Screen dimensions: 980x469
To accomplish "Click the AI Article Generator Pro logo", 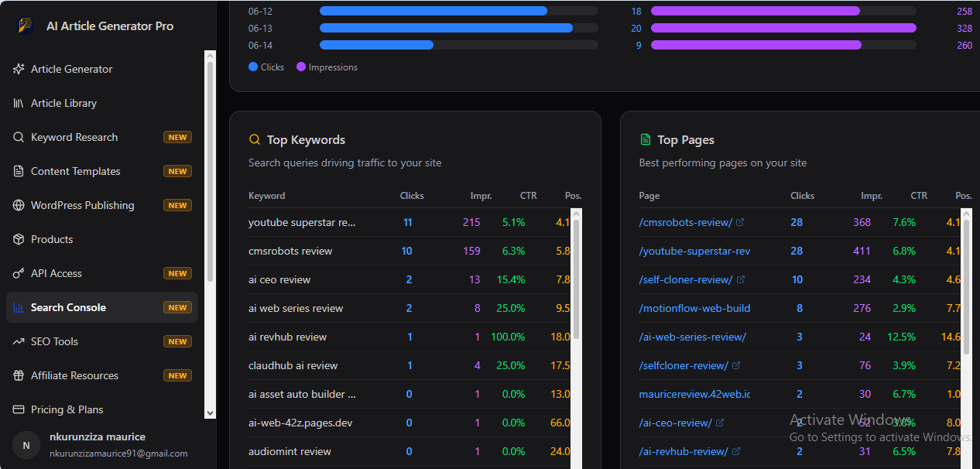I will [26, 26].
